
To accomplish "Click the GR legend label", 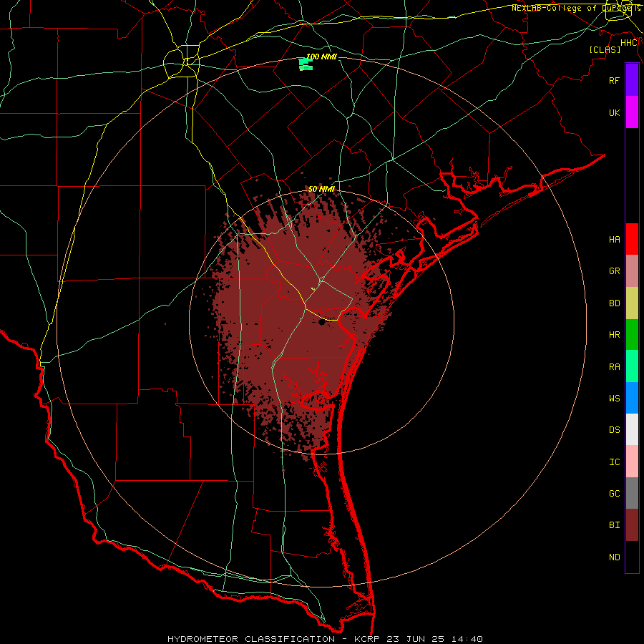I will point(614,271).
